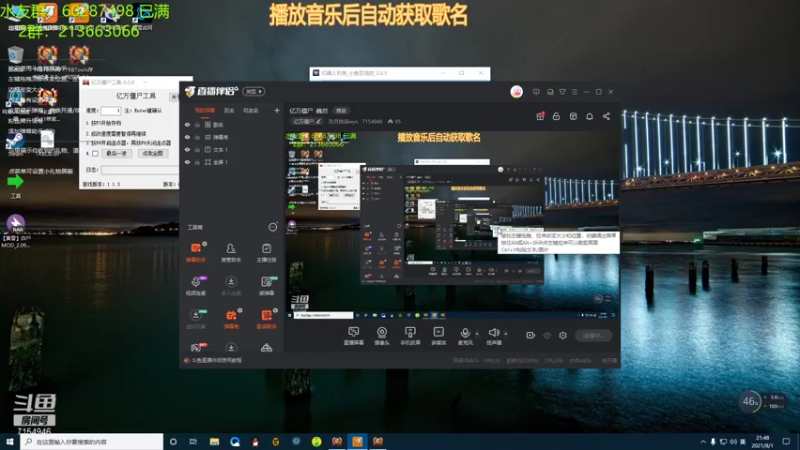Open settings gear beside 歌词助手 tool

click(x=276, y=310)
